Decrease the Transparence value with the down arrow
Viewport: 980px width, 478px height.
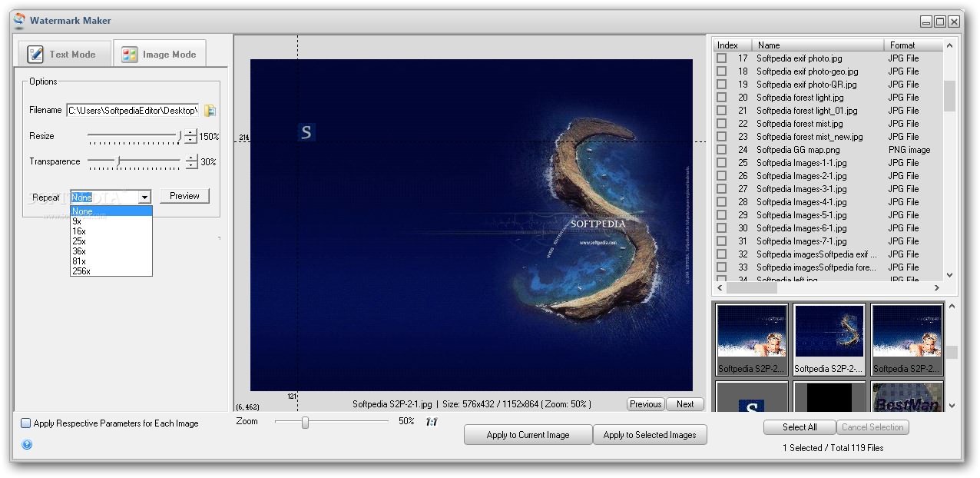[190, 166]
